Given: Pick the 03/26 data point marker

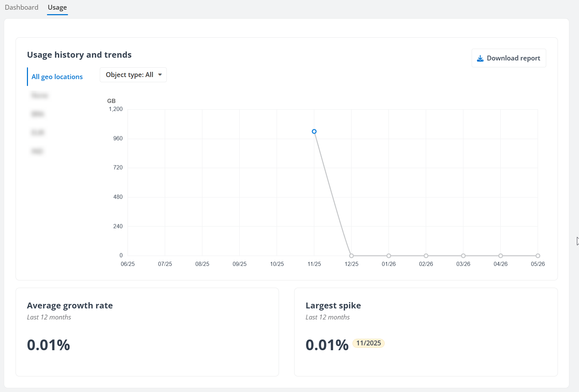Looking at the screenshot, I should pyautogui.click(x=463, y=256).
